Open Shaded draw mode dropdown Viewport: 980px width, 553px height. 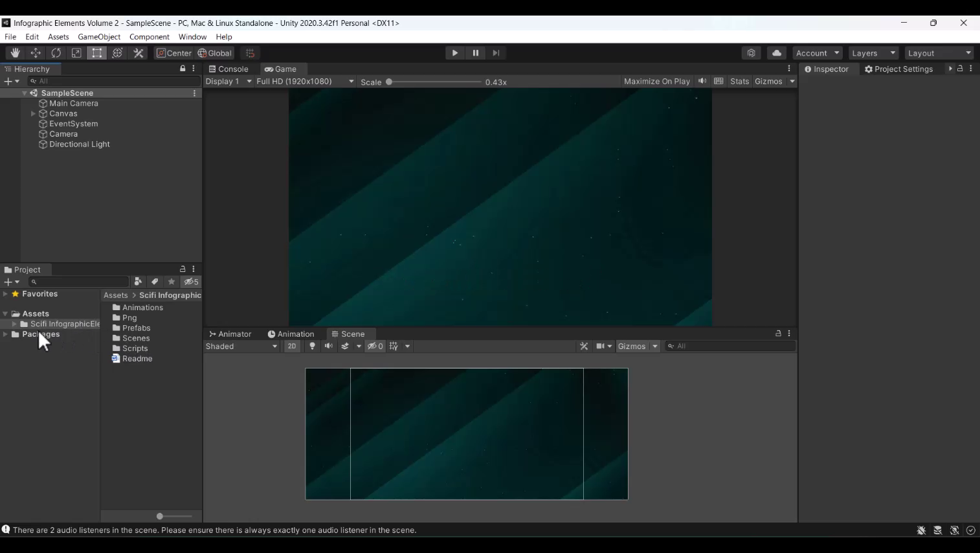click(241, 346)
